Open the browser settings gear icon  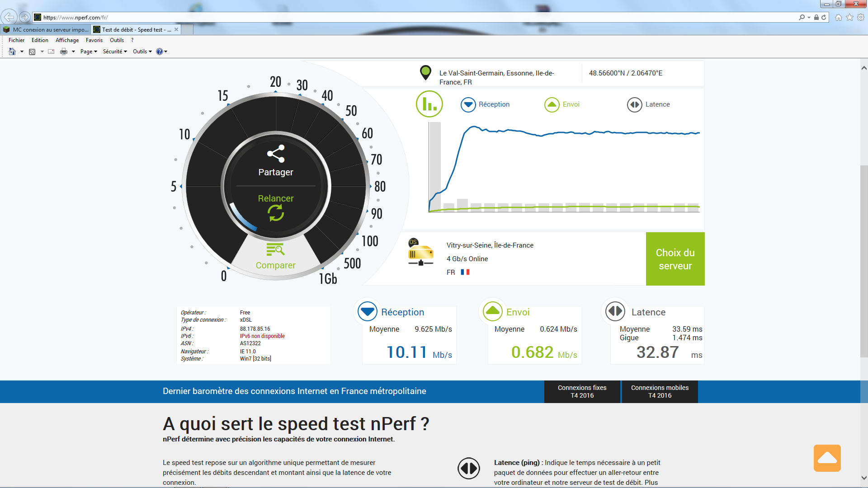(x=861, y=17)
